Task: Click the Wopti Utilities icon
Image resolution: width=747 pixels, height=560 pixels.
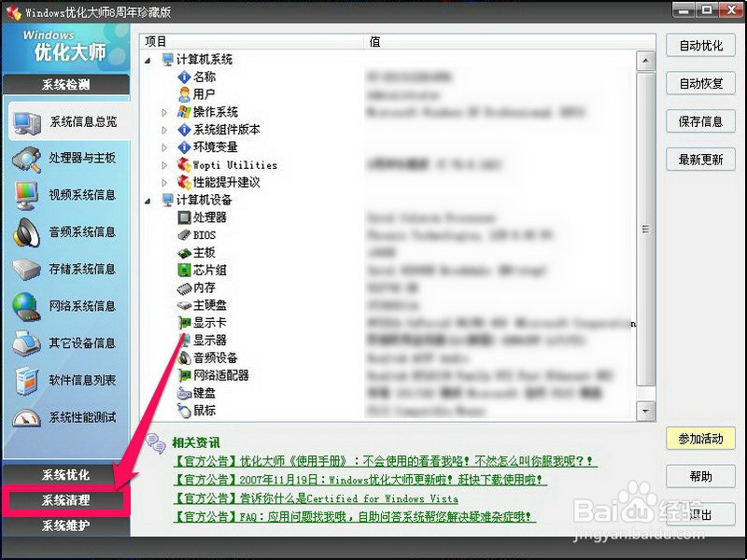Action: 184,165
